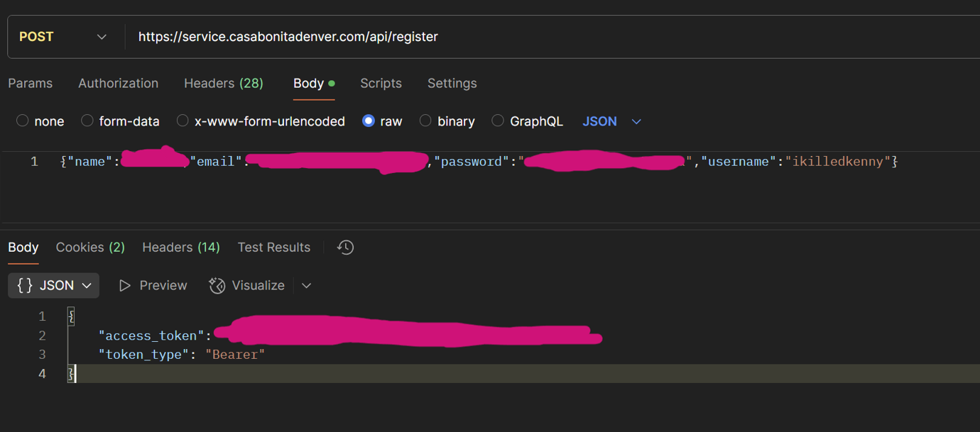The height and width of the screenshot is (432, 980).
Task: Open the Authorization tab
Action: point(118,83)
